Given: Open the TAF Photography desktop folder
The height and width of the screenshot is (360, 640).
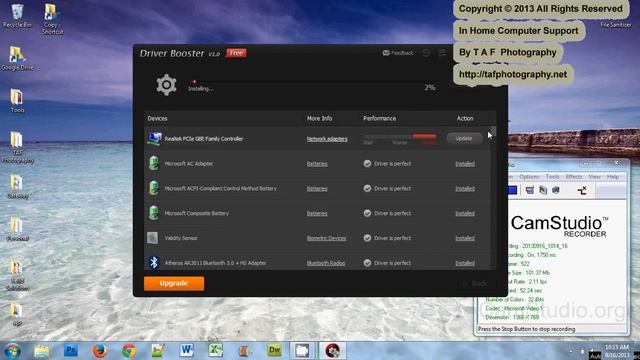Looking at the screenshot, I should pos(17,147).
